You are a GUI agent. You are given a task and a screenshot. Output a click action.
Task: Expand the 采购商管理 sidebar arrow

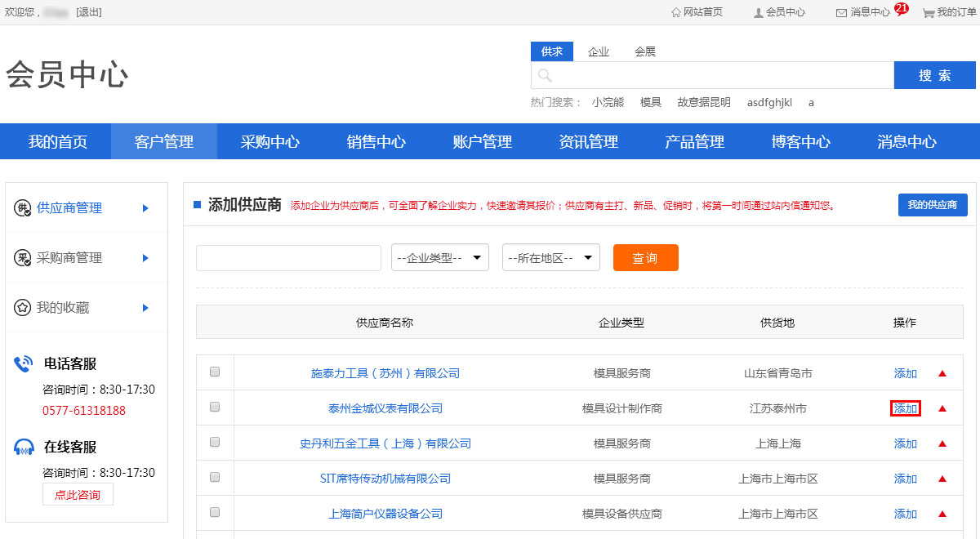[145, 258]
